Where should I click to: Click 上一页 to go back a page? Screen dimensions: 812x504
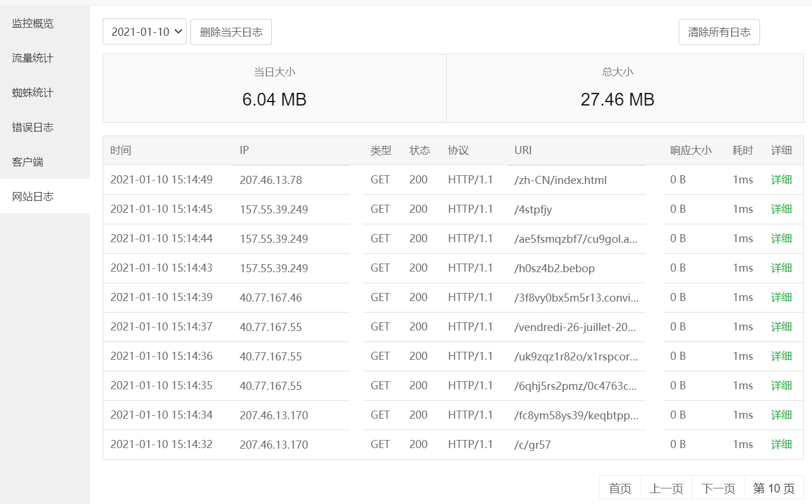(667, 488)
